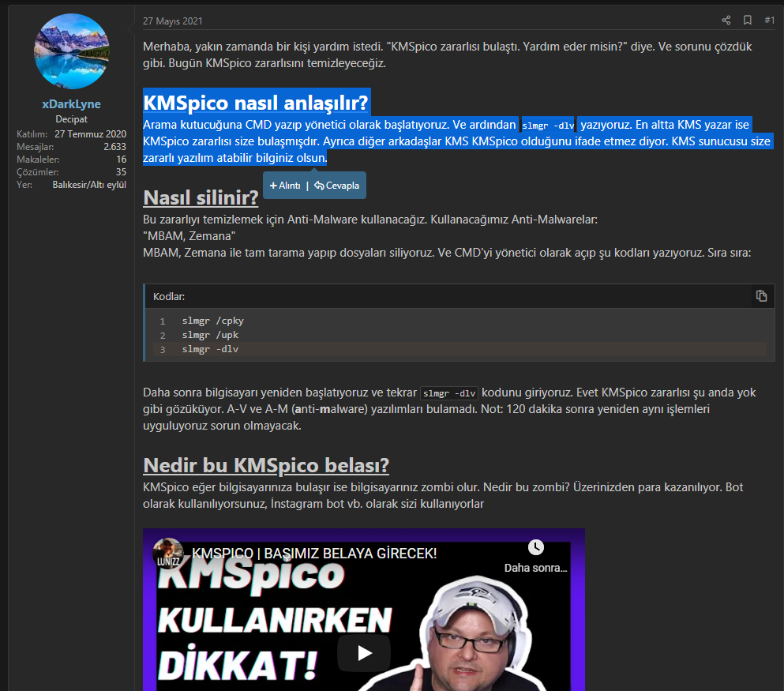This screenshot has height=691, width=784.
Task: Click the share icon on the post
Action: pyautogui.click(x=726, y=20)
